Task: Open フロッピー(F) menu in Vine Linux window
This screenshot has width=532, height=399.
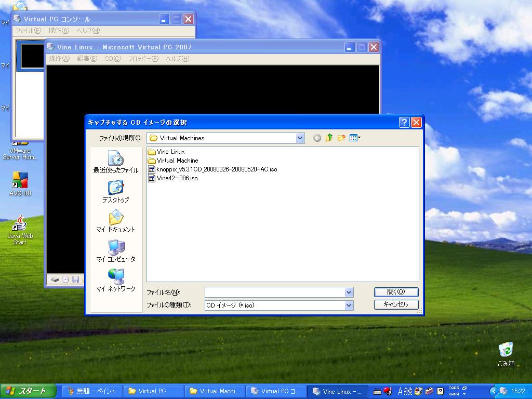Action: (143, 59)
